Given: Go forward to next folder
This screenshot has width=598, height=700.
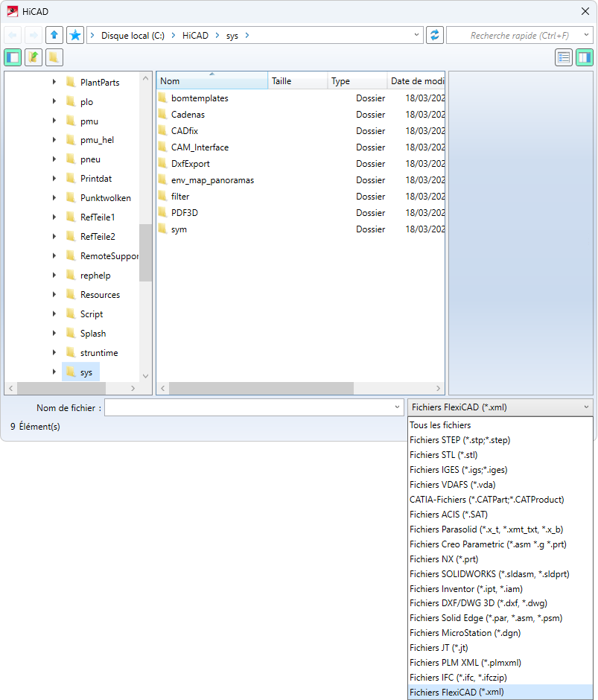Looking at the screenshot, I should tap(34, 35).
